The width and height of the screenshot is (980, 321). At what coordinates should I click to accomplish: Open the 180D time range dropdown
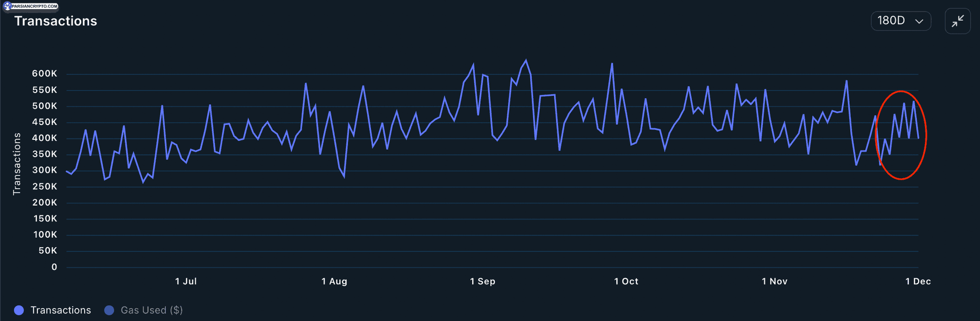click(901, 21)
